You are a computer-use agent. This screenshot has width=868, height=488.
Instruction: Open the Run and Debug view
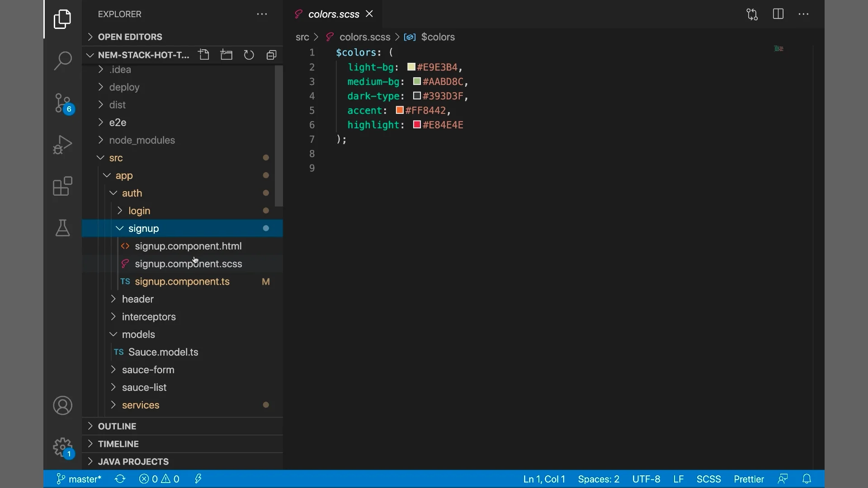tap(62, 145)
